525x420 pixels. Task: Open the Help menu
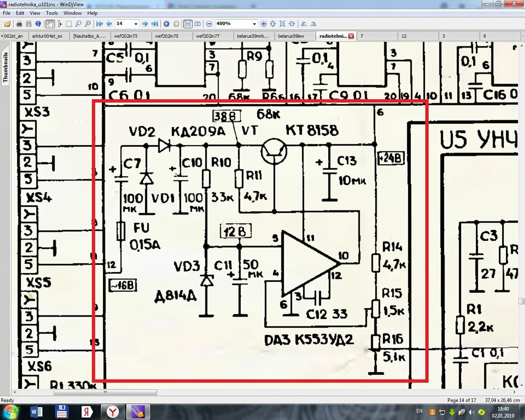pyautogui.click(x=92, y=13)
